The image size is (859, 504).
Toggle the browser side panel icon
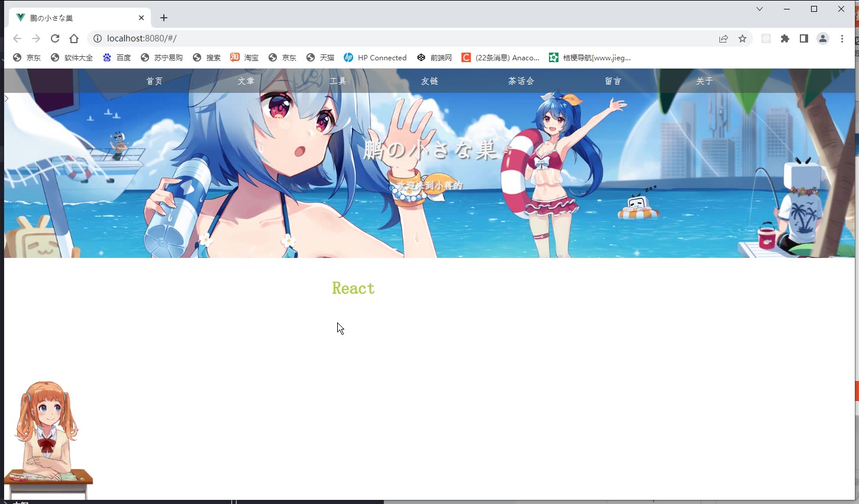click(x=803, y=38)
